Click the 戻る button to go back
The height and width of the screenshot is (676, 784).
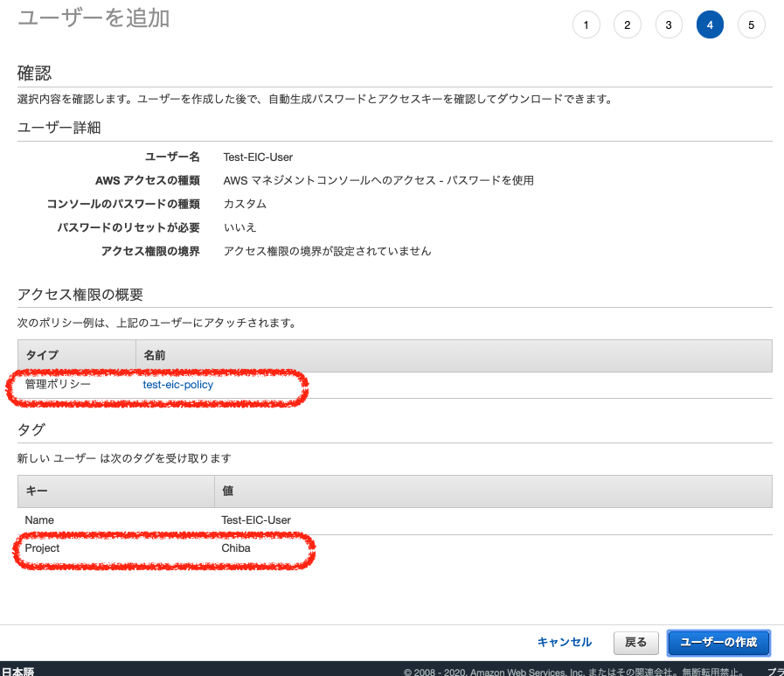click(x=635, y=642)
